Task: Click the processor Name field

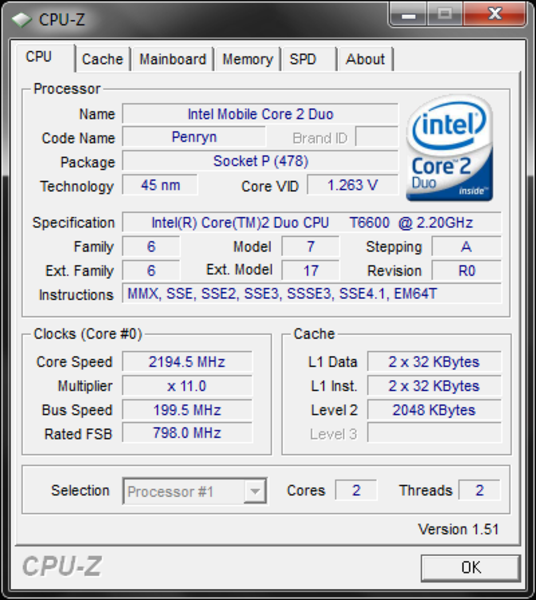Action: (x=260, y=114)
